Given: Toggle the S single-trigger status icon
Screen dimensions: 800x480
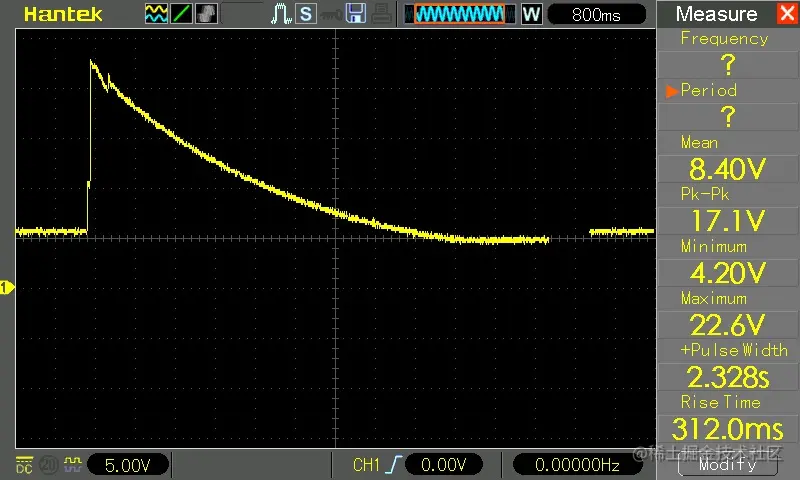Looking at the screenshot, I should pos(306,14).
